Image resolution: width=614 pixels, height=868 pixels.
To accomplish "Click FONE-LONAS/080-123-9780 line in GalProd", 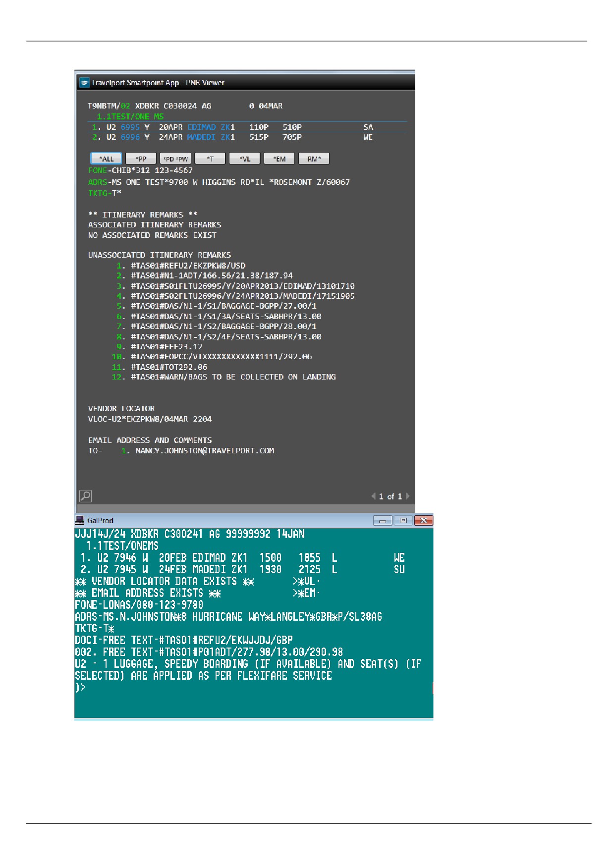I will pos(139,605).
